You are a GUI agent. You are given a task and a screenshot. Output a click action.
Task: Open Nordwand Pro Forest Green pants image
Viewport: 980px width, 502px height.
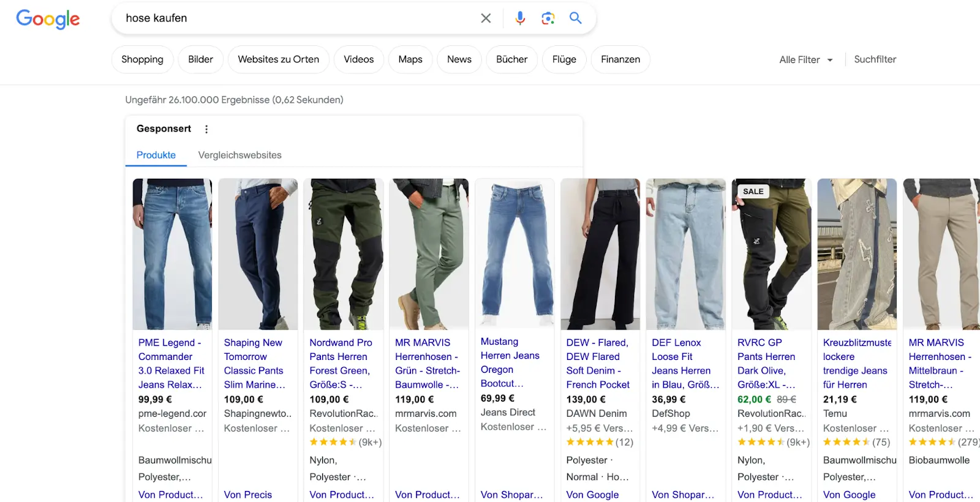tap(344, 254)
